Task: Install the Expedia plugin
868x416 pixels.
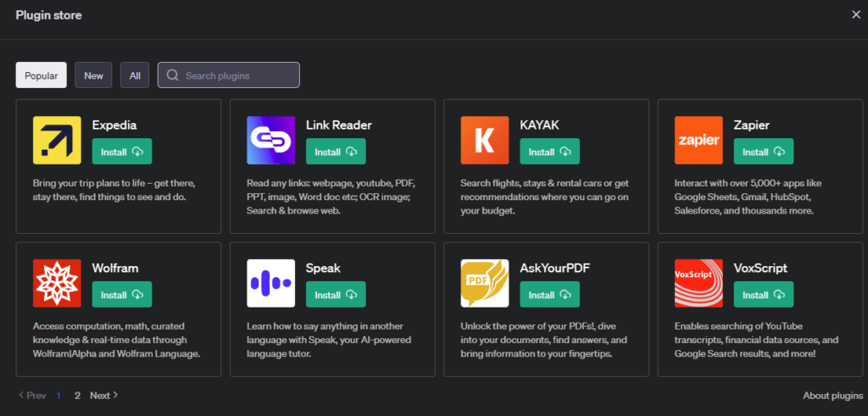Action: pos(122,152)
